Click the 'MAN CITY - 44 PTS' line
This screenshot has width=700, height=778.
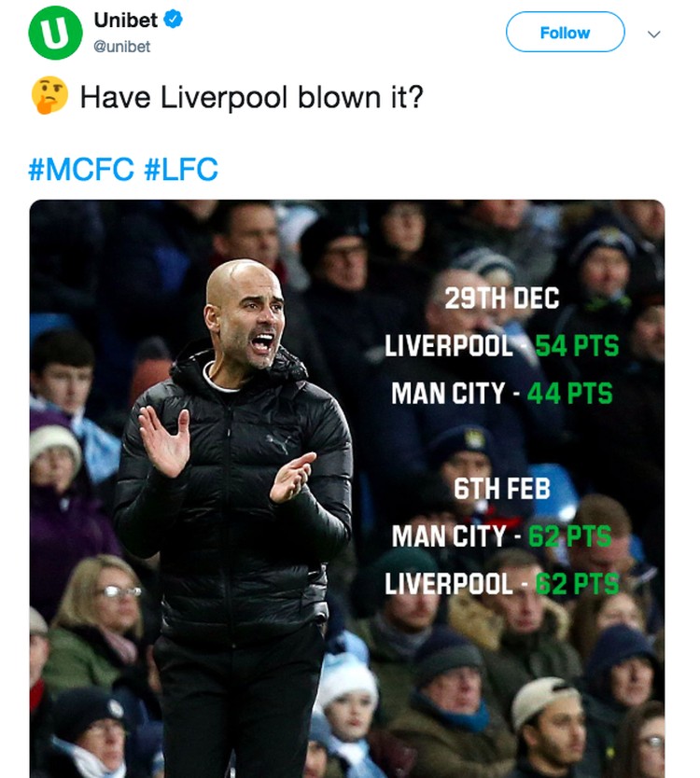click(502, 394)
